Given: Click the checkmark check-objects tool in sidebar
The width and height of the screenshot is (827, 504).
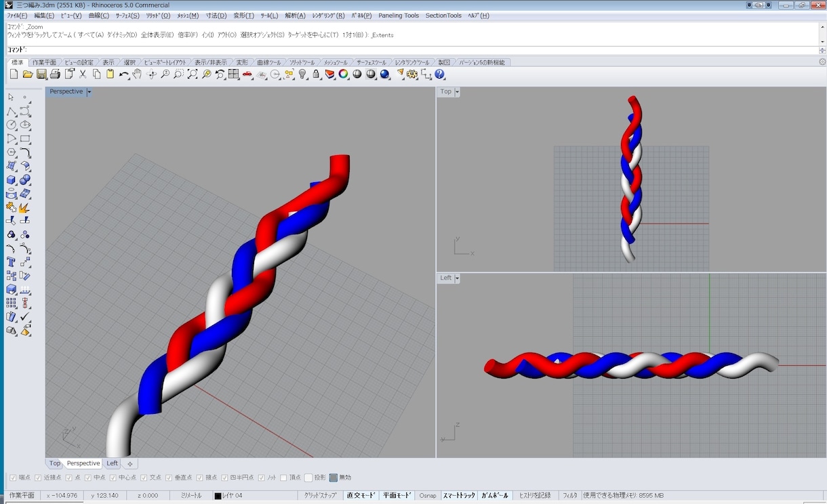Looking at the screenshot, I should point(25,317).
